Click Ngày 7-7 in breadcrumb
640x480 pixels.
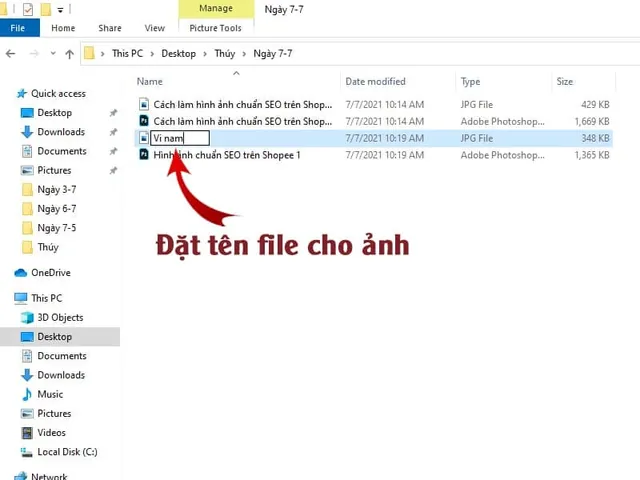[x=273, y=53]
